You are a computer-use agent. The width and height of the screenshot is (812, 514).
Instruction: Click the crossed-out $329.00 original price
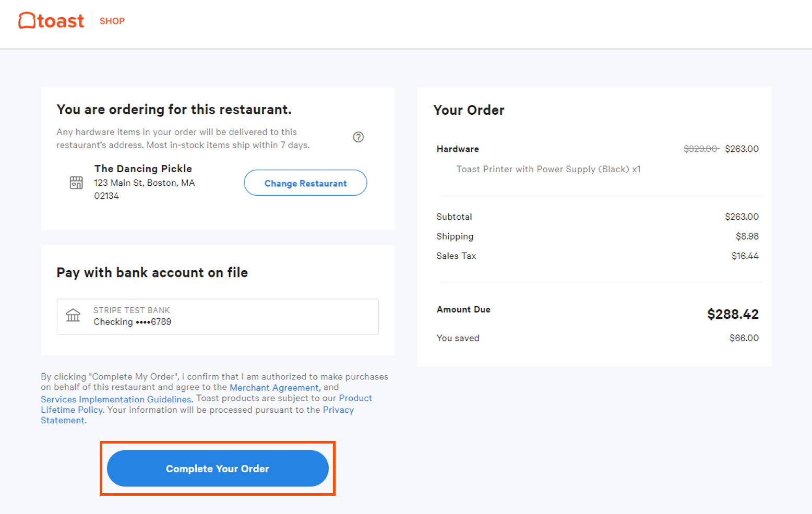[x=700, y=149]
